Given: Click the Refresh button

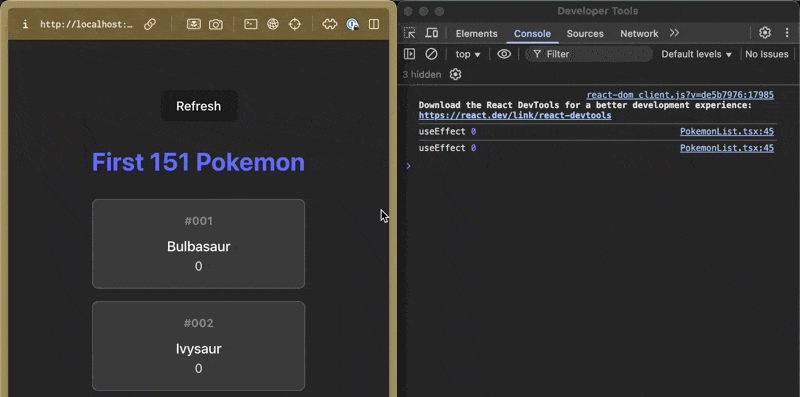Looking at the screenshot, I should click(x=199, y=106).
